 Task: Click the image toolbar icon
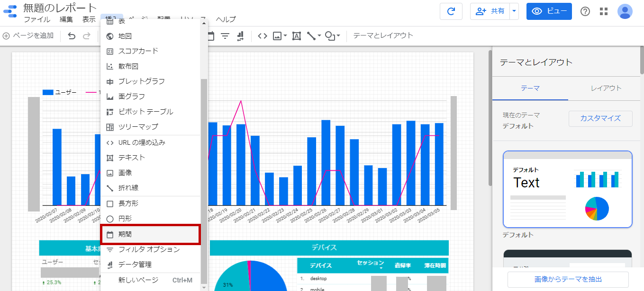pyautogui.click(x=278, y=35)
